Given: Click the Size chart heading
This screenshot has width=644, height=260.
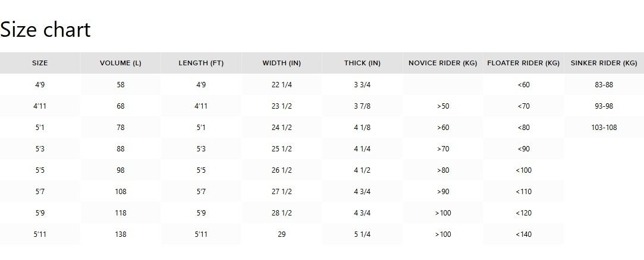Looking at the screenshot, I should coord(45,29).
